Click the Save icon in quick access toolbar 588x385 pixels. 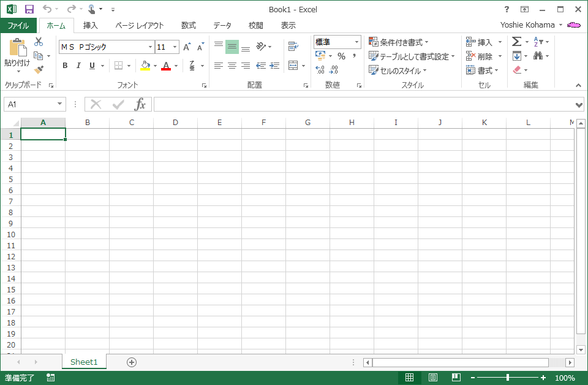(x=29, y=9)
